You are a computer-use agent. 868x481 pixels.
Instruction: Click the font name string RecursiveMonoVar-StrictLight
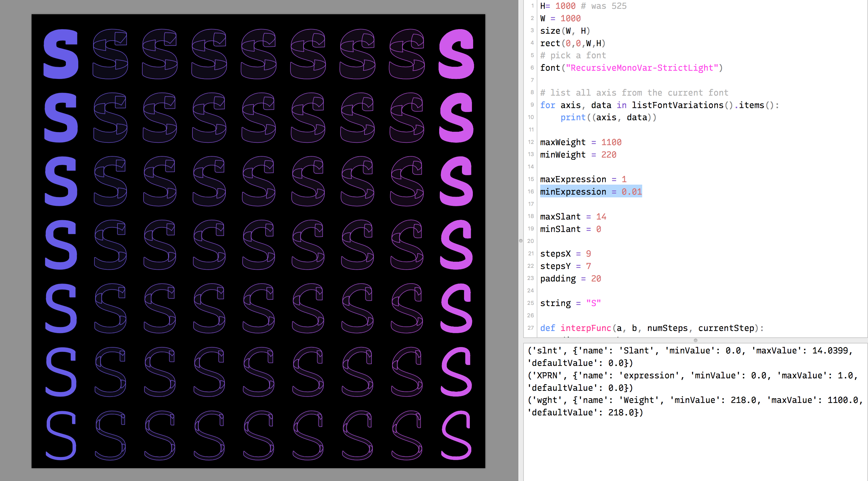642,68
